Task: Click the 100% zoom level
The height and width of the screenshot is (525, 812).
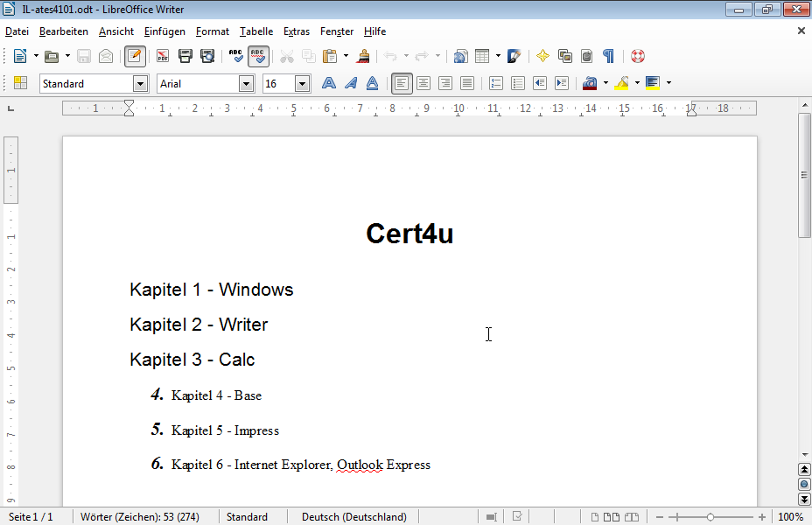Action: (791, 517)
